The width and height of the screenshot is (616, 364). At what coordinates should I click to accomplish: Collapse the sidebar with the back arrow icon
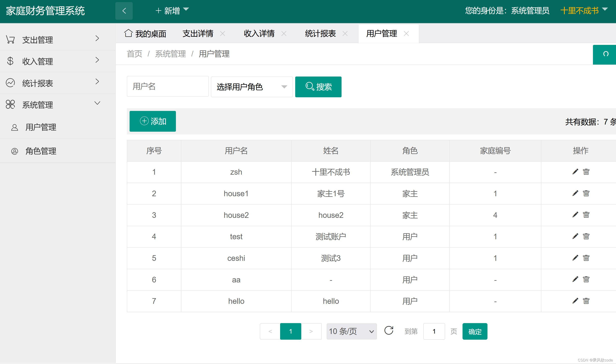tap(124, 11)
